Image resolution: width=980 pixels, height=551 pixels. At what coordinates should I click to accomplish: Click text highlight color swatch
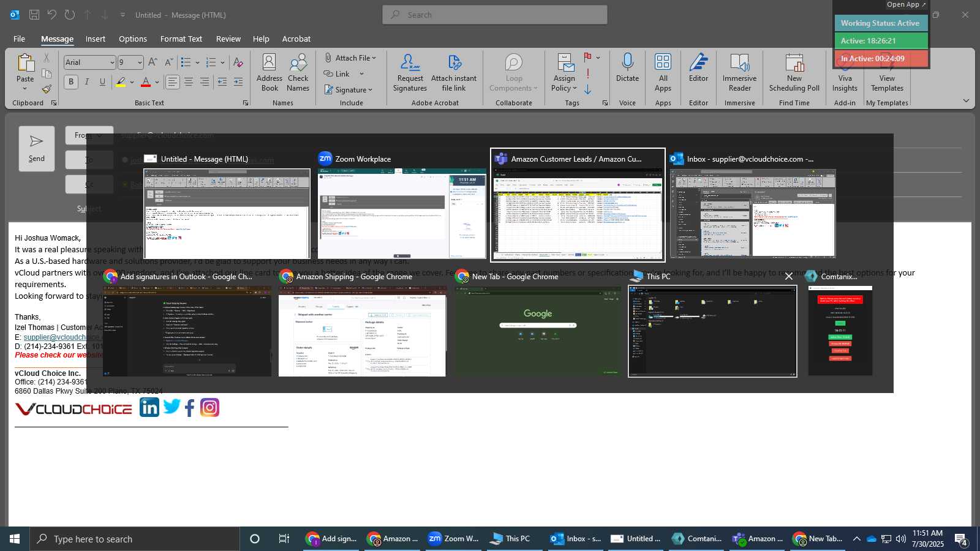121,82
